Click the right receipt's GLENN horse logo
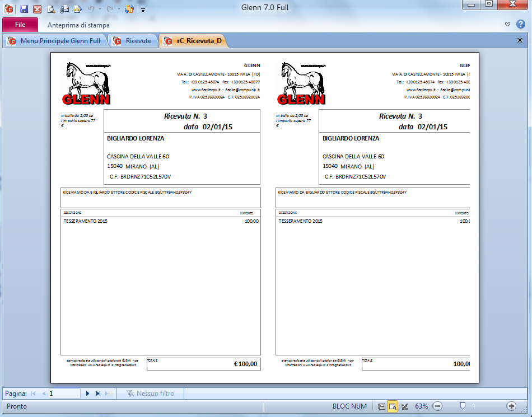Image resolution: width=532 pixels, height=417 pixels. coord(302,83)
